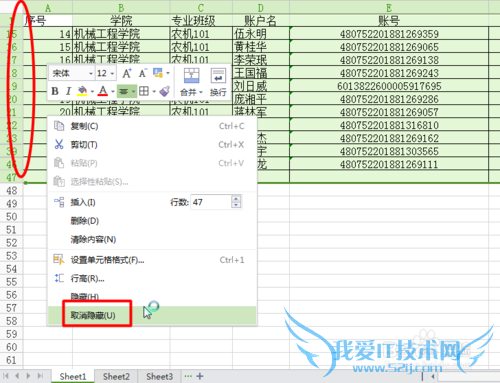Choose 清除内容(N) from the context menu

(x=152, y=239)
